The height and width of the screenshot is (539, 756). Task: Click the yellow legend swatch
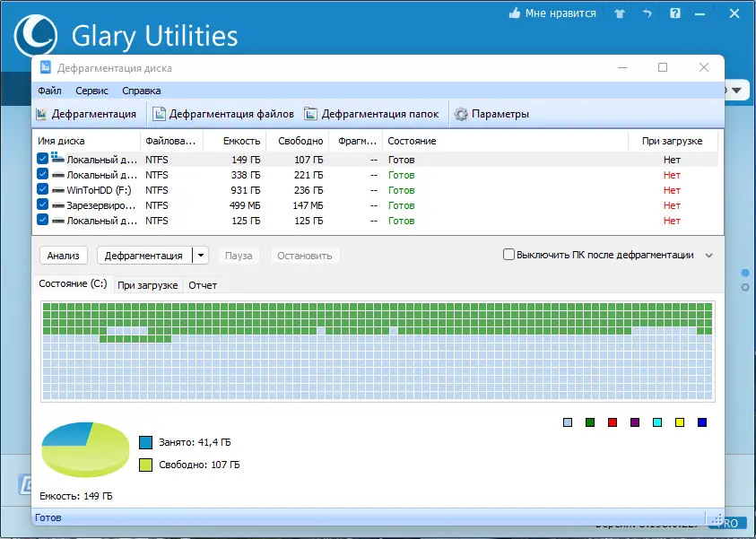(680, 422)
